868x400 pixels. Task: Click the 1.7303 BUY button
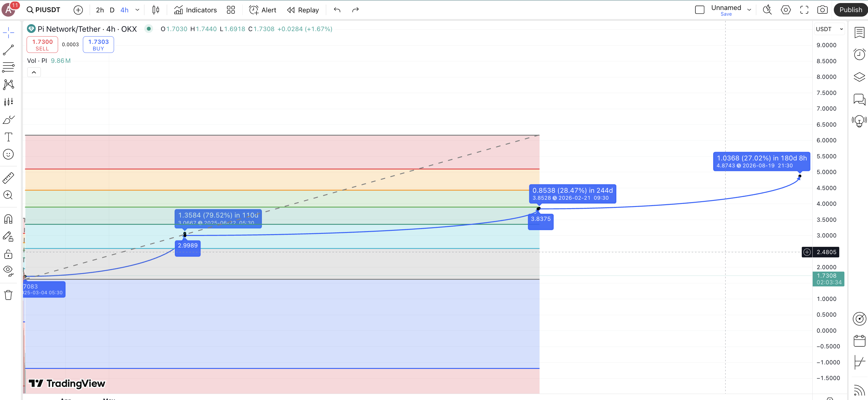[98, 45]
